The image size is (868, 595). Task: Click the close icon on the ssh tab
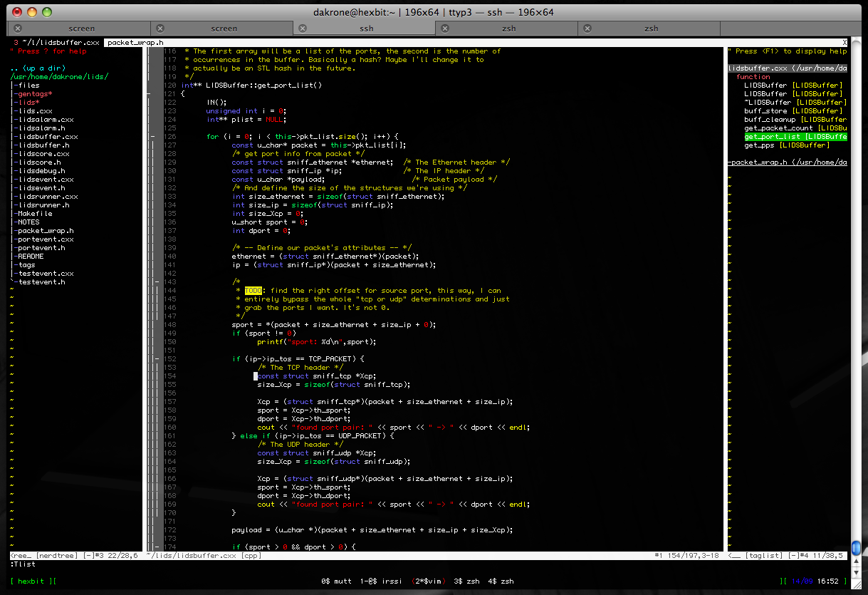[303, 29]
